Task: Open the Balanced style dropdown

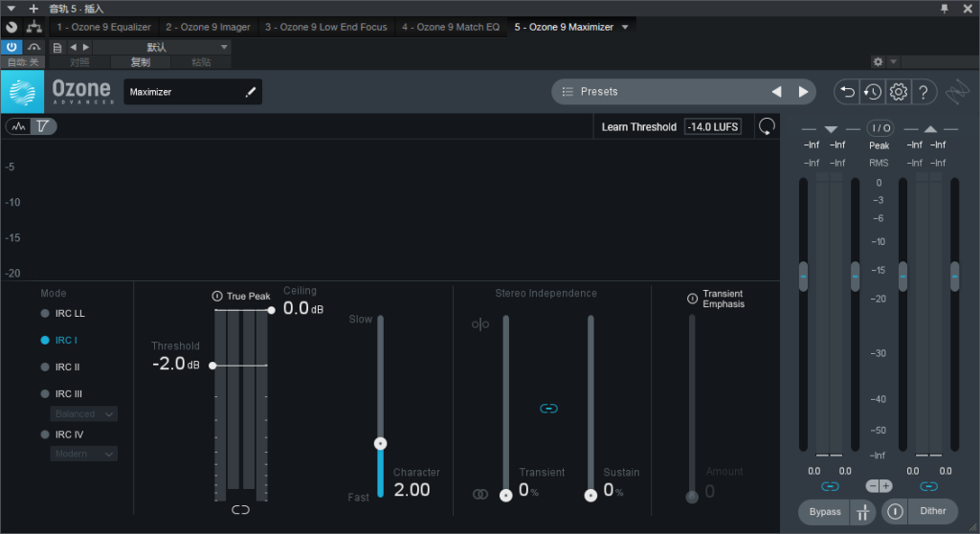Action: (x=84, y=414)
